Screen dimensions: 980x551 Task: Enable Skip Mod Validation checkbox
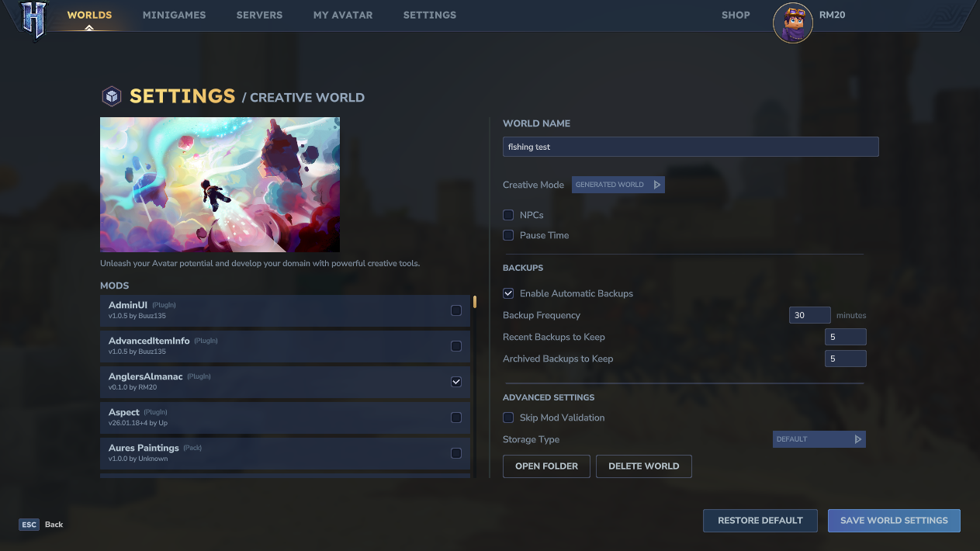(x=508, y=418)
